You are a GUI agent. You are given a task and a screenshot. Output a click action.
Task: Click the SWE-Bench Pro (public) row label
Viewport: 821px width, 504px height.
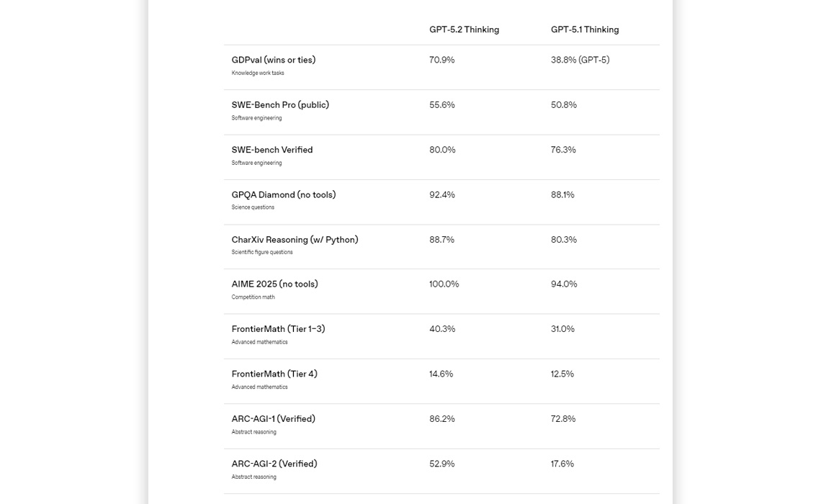(x=279, y=105)
